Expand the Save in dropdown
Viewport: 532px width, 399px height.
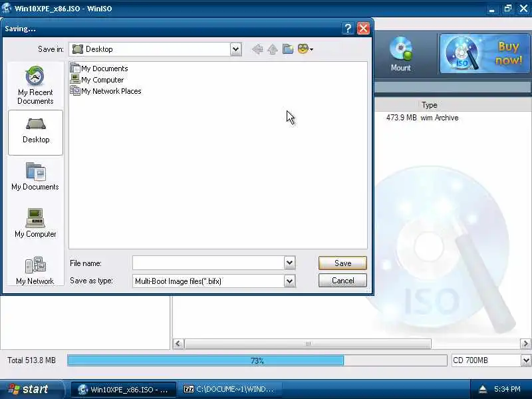(235, 49)
